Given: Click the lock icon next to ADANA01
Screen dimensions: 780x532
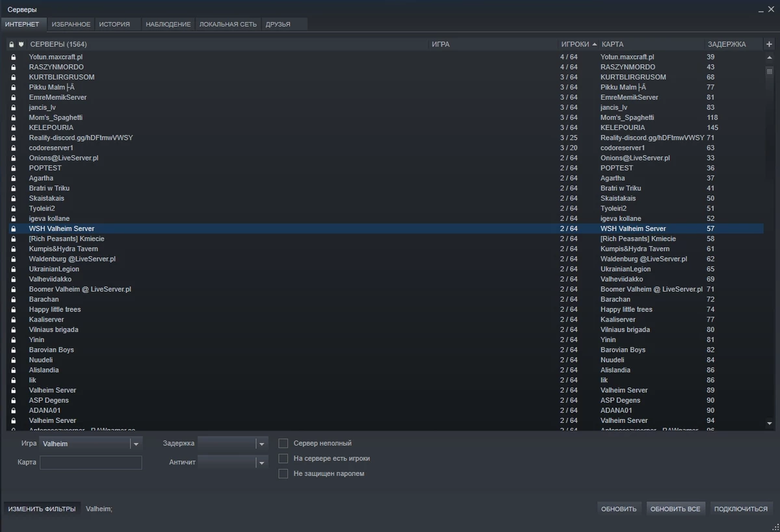Looking at the screenshot, I should pyautogui.click(x=13, y=411).
